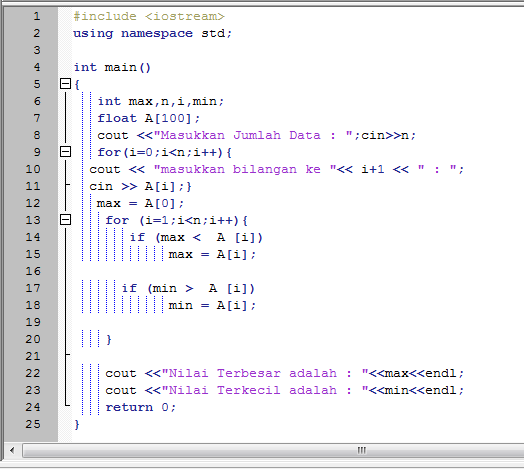The width and height of the screenshot is (524, 469).
Task: Click the final closing brace on line 25
Action: (x=77, y=425)
